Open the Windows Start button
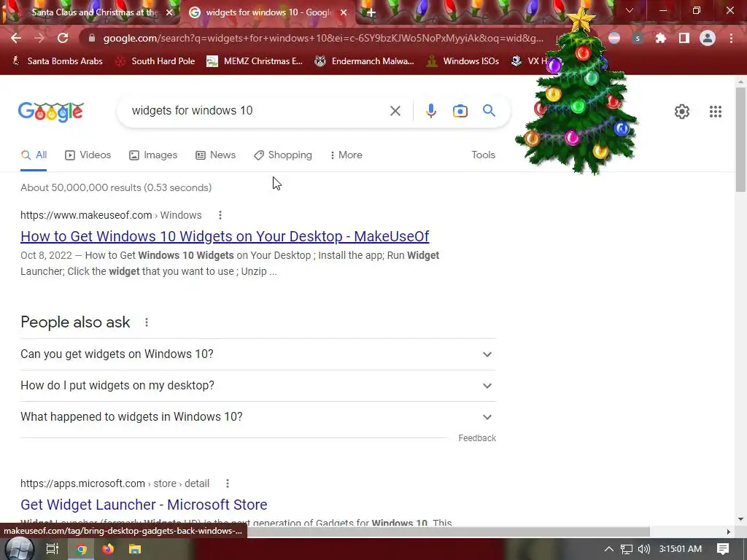 [19, 549]
